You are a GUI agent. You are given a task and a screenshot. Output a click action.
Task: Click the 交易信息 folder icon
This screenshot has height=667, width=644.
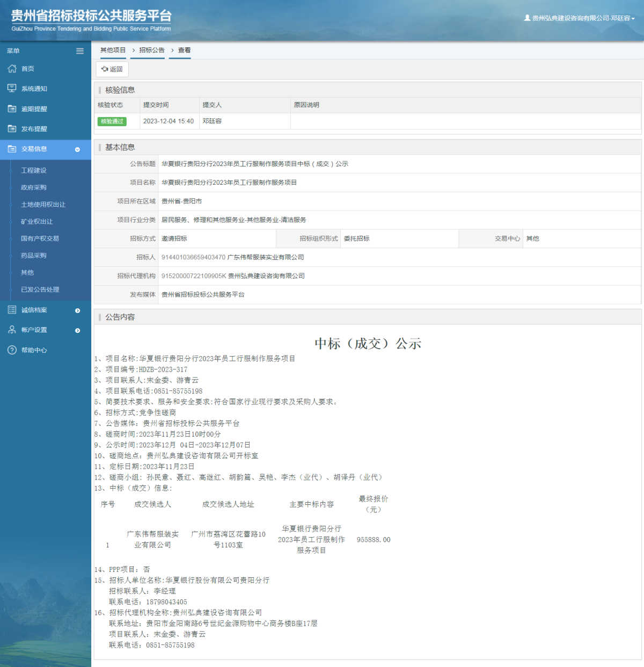pyautogui.click(x=12, y=149)
